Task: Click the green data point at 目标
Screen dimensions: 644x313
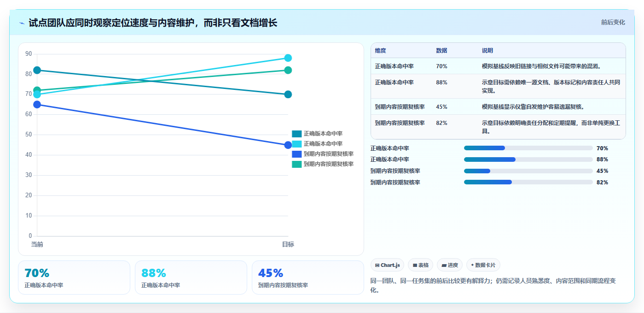Action: tap(288, 70)
